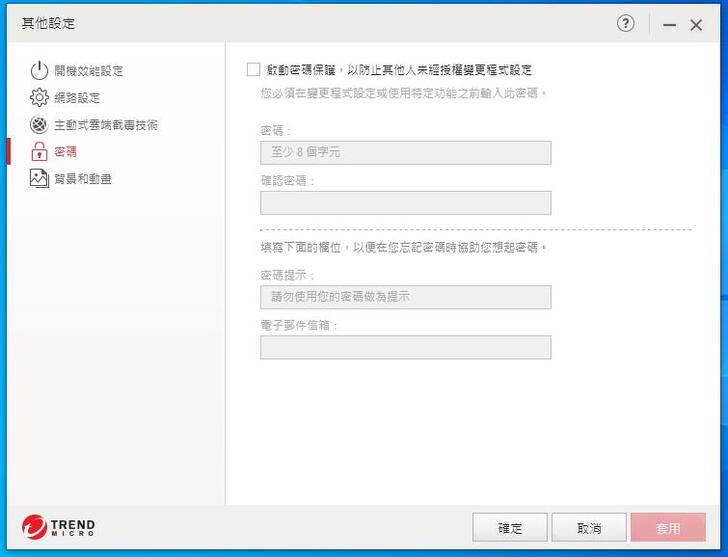The width and height of the screenshot is (728, 557).
Task: Click the 電子郵件信箱 input field
Action: [x=406, y=347]
